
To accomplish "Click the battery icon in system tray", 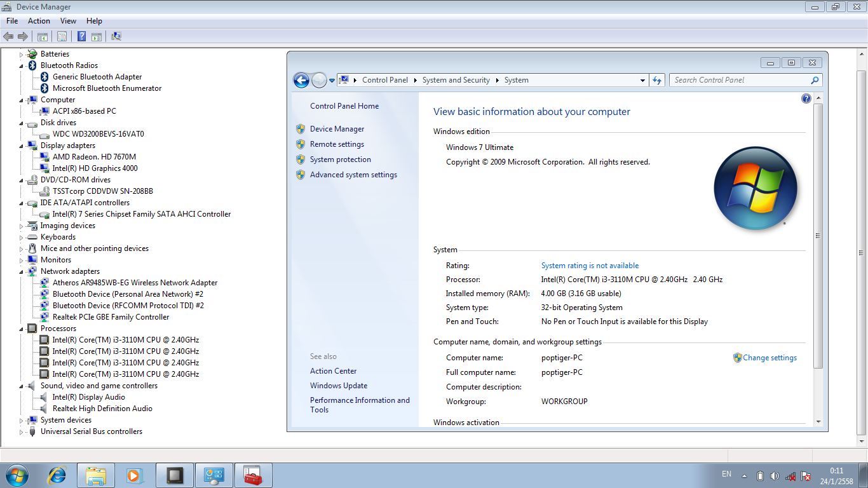I will (760, 475).
